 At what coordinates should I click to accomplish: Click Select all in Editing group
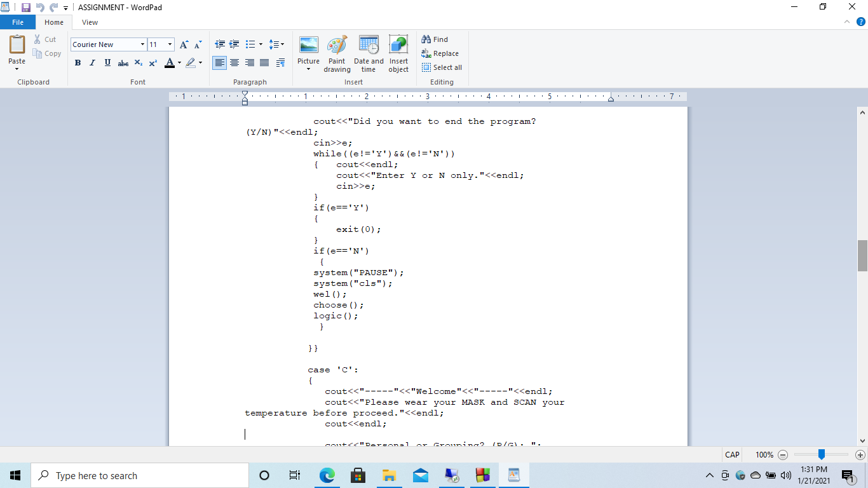pyautogui.click(x=442, y=67)
